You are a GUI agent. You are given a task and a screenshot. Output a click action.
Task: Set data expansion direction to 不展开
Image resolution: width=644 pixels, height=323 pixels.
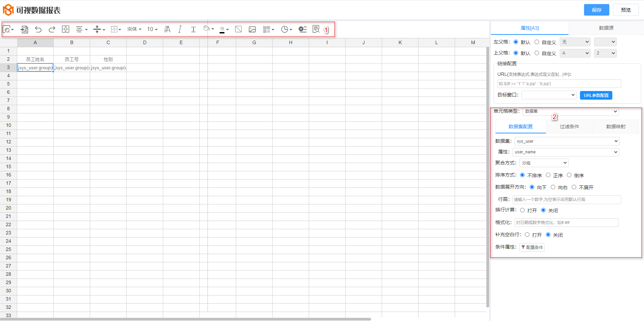(x=574, y=187)
